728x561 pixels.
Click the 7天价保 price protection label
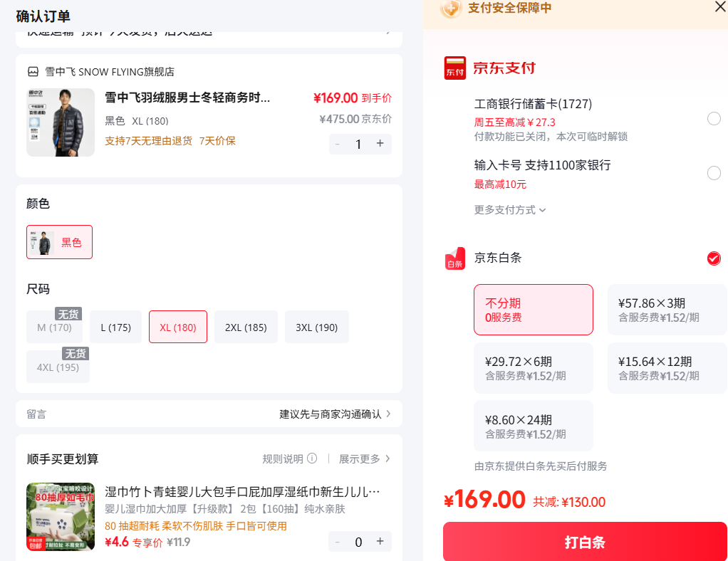pos(217,140)
